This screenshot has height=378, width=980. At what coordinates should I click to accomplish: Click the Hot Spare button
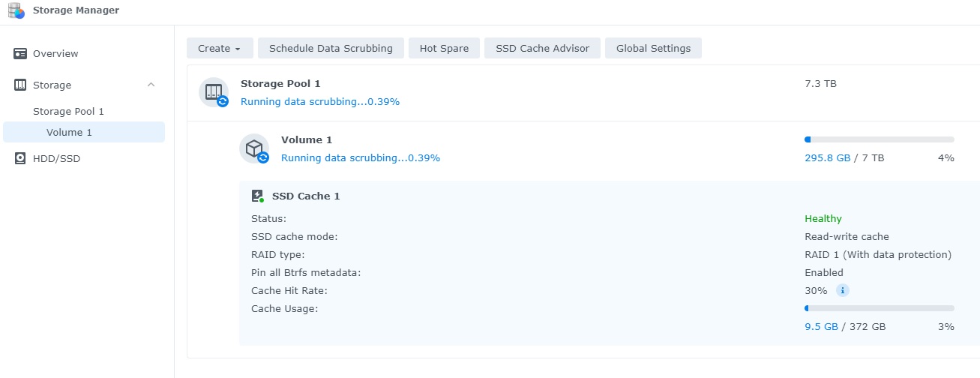click(x=444, y=49)
